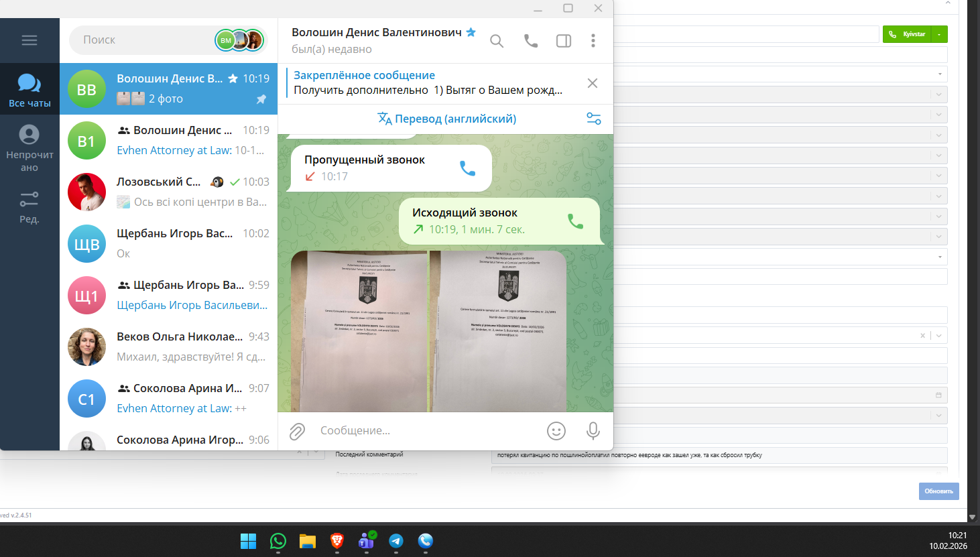Open the Лозовський chat

pyautogui.click(x=168, y=192)
